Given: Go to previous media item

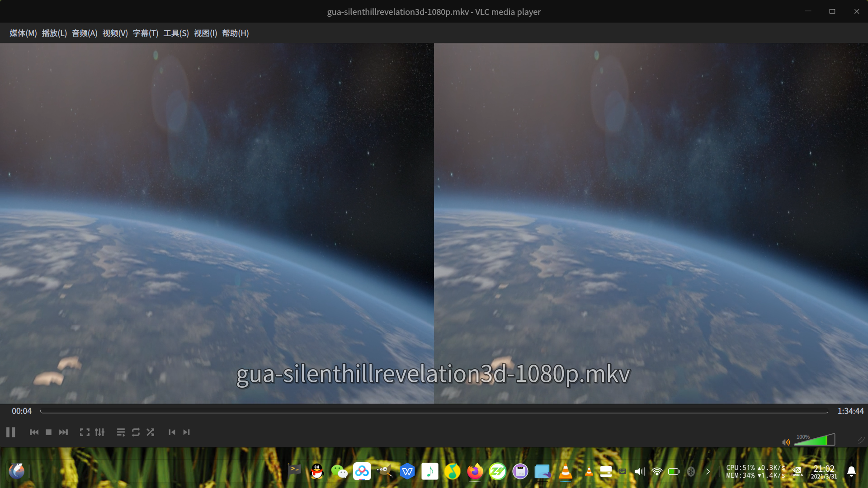Looking at the screenshot, I should coord(34,432).
